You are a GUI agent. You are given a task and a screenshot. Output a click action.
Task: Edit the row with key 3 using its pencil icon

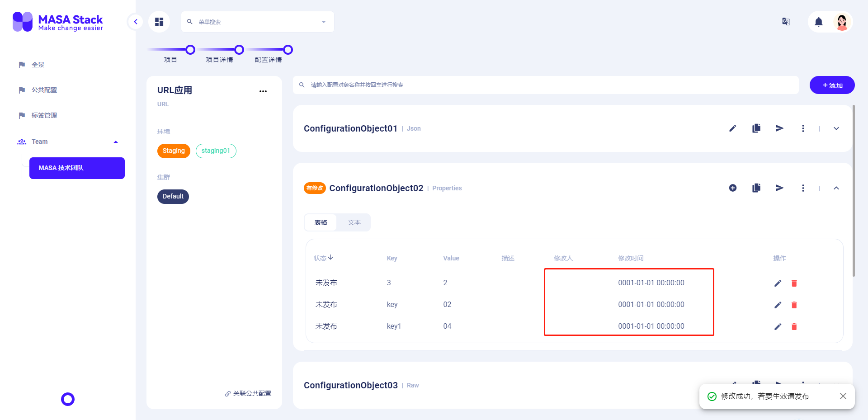pyautogui.click(x=778, y=283)
